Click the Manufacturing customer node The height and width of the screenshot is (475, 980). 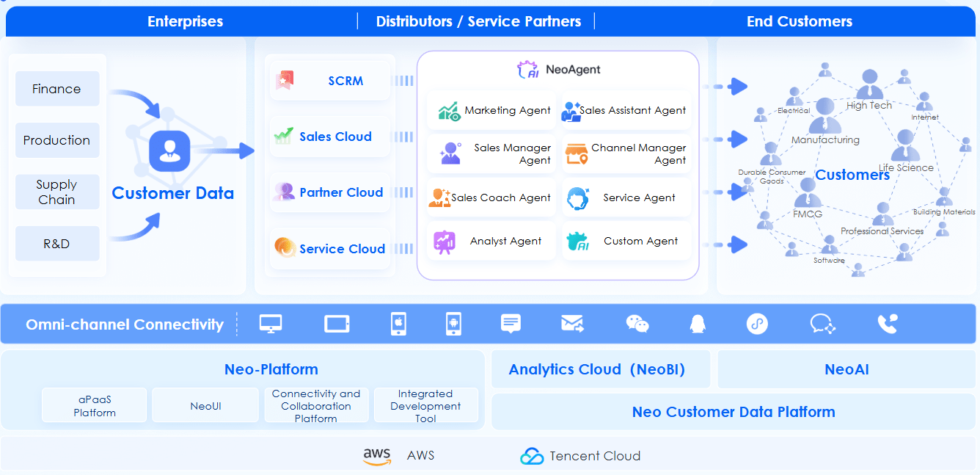[x=825, y=116]
